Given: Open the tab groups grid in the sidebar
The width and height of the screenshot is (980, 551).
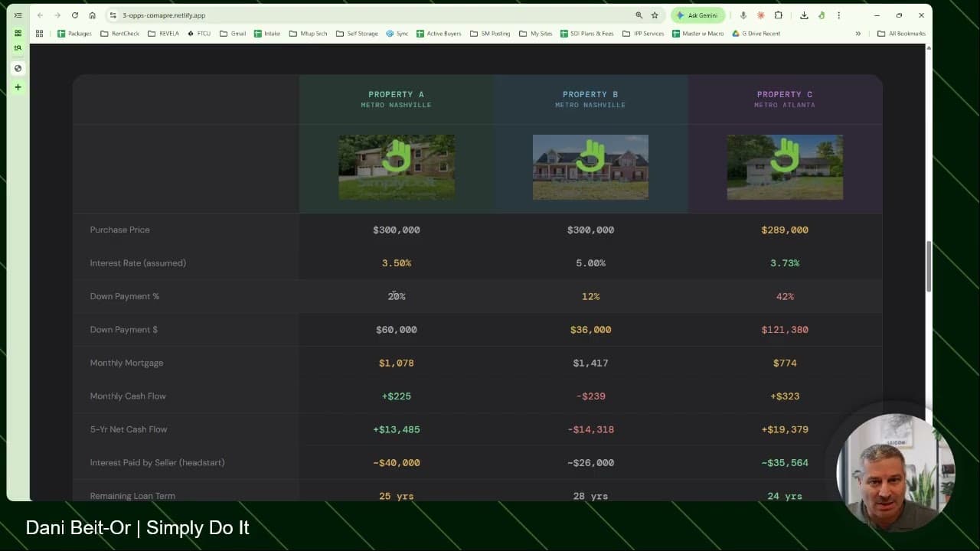Looking at the screenshot, I should pos(18,34).
